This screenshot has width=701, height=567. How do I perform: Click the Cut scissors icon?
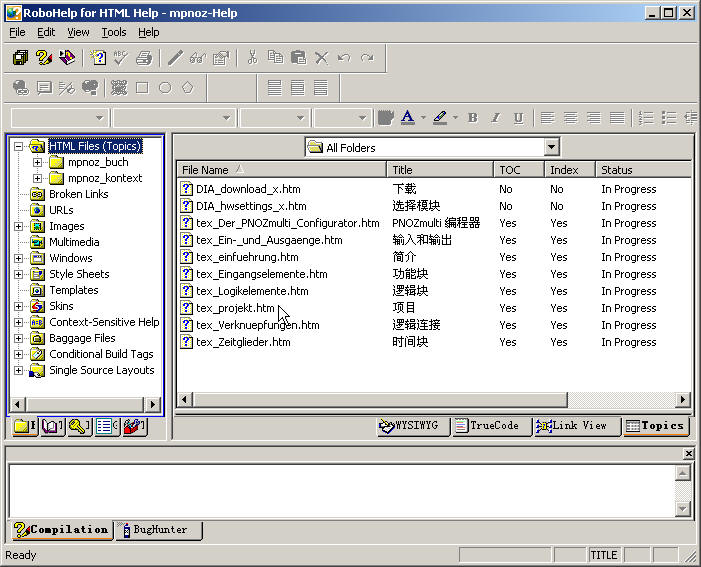253,58
